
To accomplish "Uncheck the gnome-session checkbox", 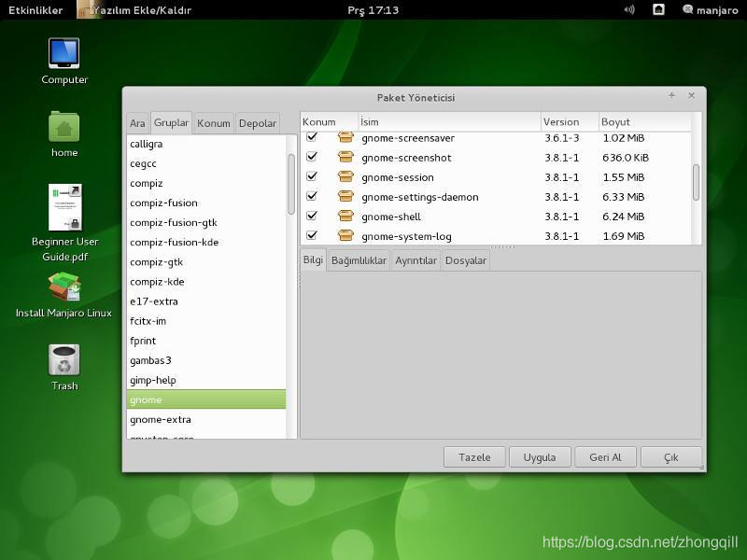I will click(312, 176).
